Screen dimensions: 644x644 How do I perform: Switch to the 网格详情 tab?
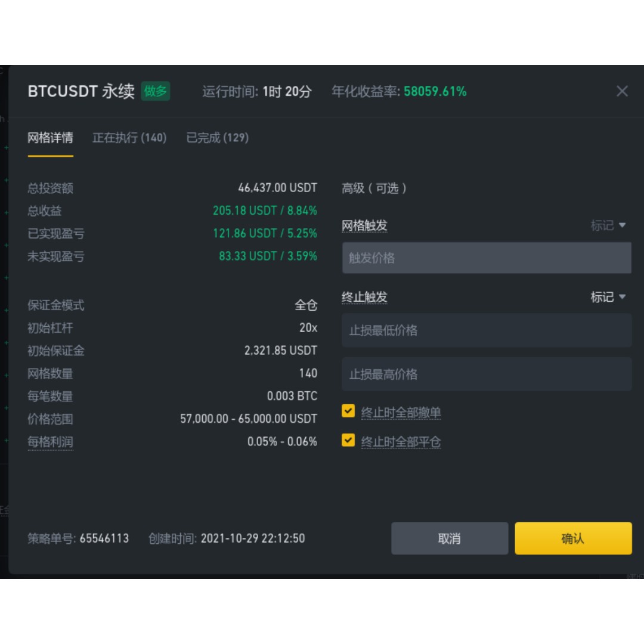pos(51,138)
